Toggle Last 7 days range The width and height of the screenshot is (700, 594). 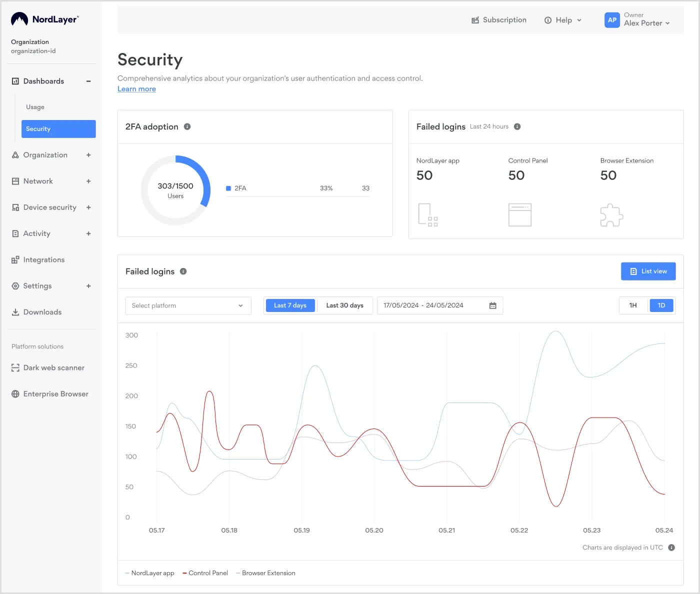[x=290, y=305]
